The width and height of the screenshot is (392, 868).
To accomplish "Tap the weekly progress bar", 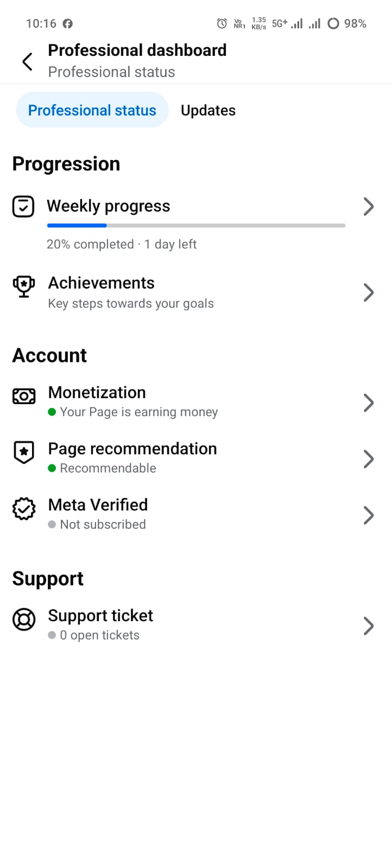I will (x=196, y=226).
